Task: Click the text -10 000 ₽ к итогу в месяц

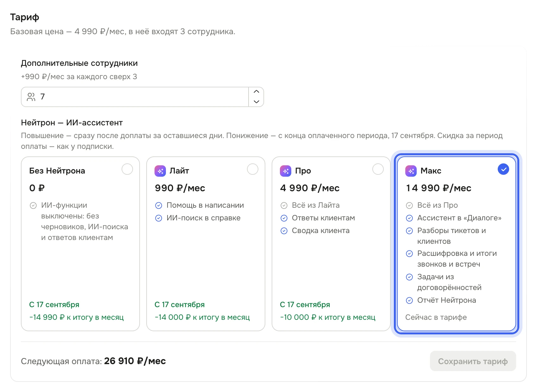Action: coord(328,317)
